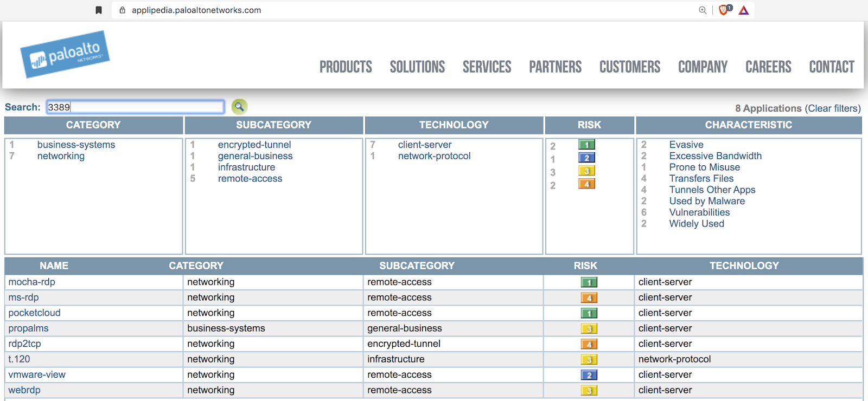The height and width of the screenshot is (401, 868).
Task: Filter by risk level 2 blue icon
Action: click(x=587, y=158)
